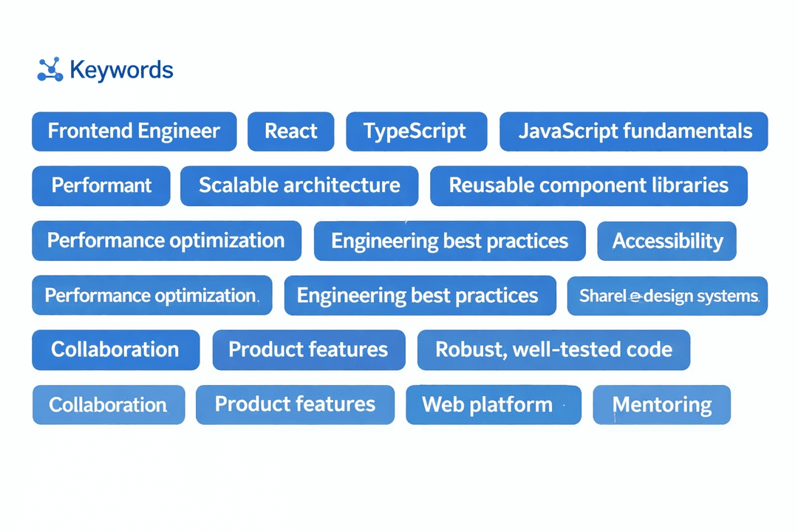Select the Reusable component libraries tag
The height and width of the screenshot is (532, 798).
click(x=588, y=185)
